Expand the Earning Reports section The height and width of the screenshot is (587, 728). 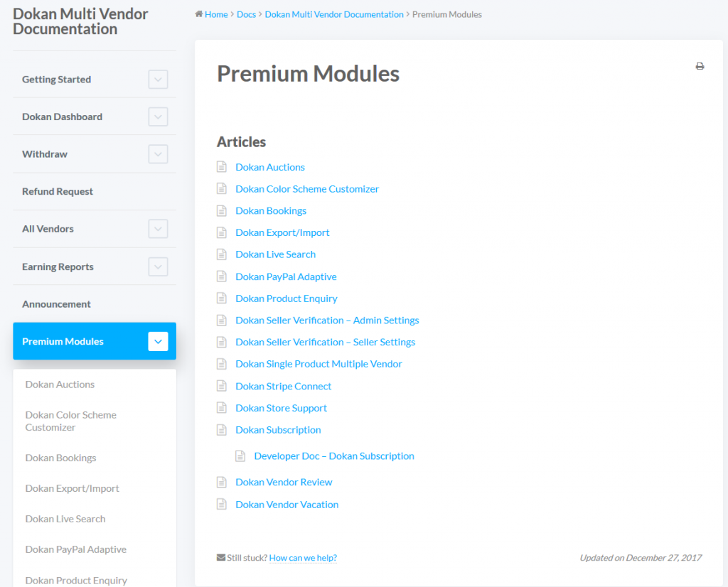click(x=158, y=266)
